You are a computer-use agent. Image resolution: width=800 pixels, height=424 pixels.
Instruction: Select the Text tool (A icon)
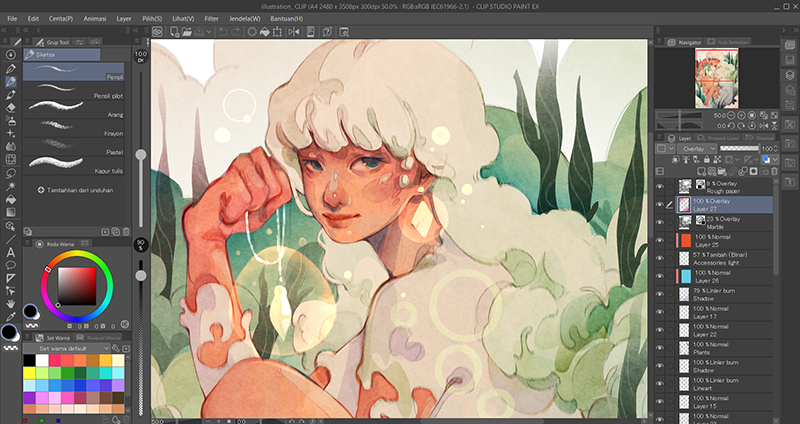click(x=11, y=252)
